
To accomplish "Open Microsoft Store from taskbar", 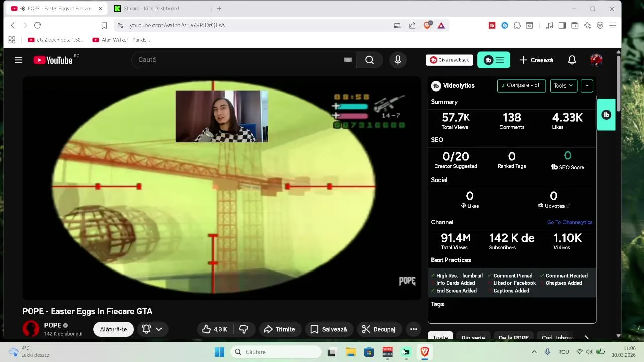I will click(x=369, y=352).
